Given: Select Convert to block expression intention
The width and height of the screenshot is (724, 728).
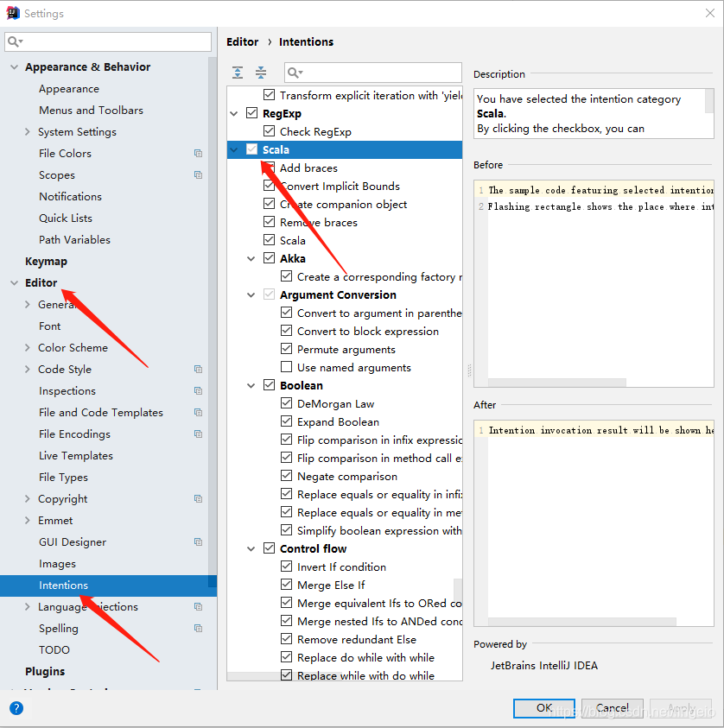Looking at the screenshot, I should (x=368, y=332).
